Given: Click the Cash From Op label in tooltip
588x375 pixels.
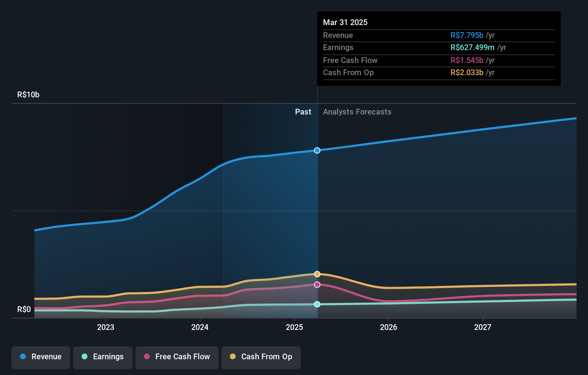Looking at the screenshot, I should (x=348, y=72).
